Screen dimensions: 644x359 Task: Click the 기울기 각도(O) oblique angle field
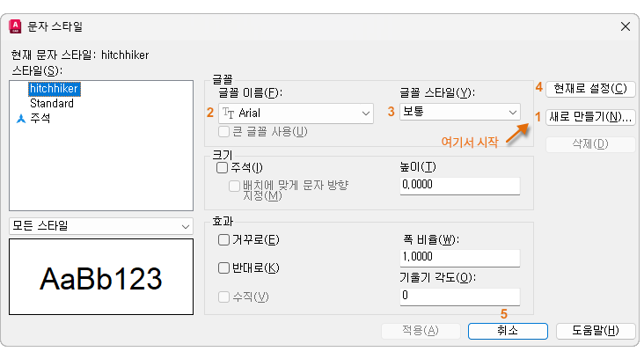tap(459, 296)
